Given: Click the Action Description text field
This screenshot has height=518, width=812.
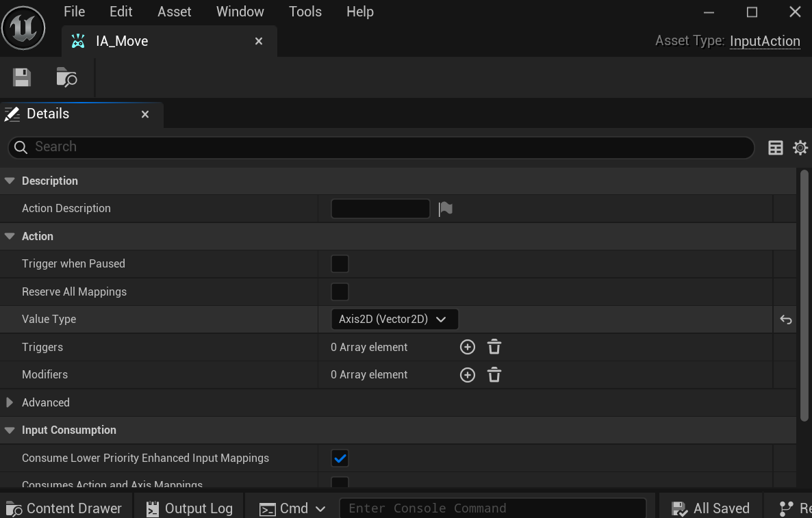Looking at the screenshot, I should click(380, 209).
